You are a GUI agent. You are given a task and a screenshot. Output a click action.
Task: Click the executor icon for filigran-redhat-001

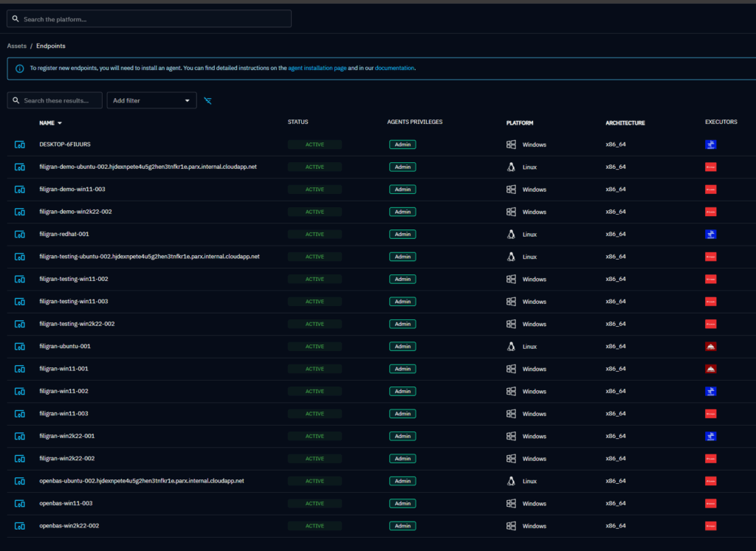[710, 235]
